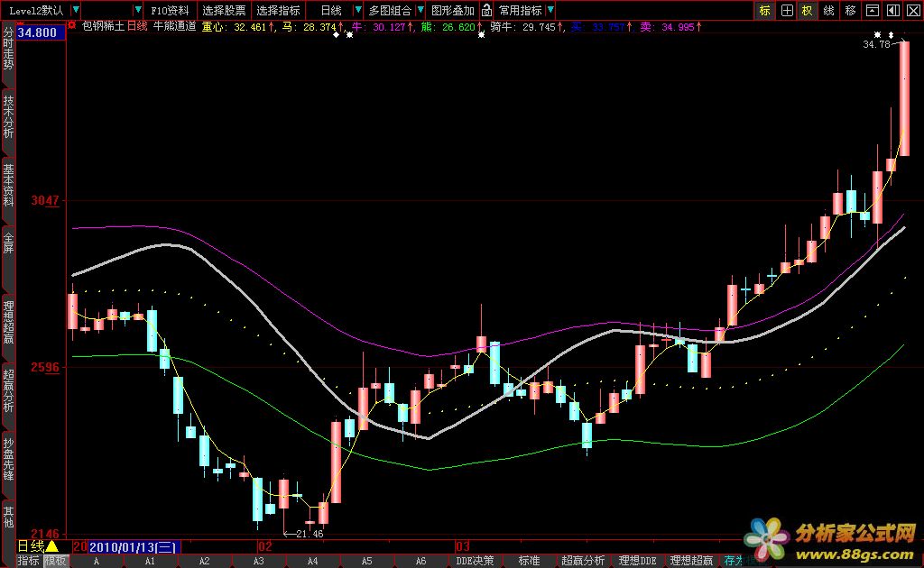Click the crosshair cursor icon
Viewport: 924px width, 568px height.
787,11
